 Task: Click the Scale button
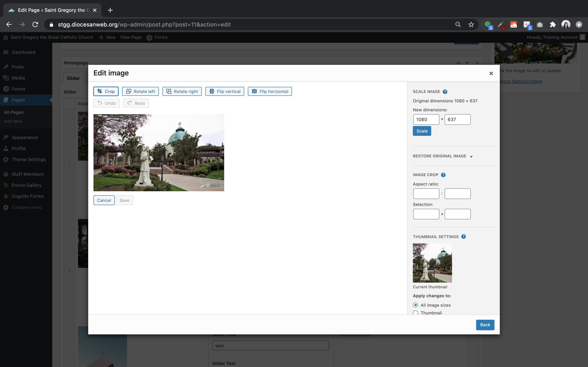coord(422,131)
